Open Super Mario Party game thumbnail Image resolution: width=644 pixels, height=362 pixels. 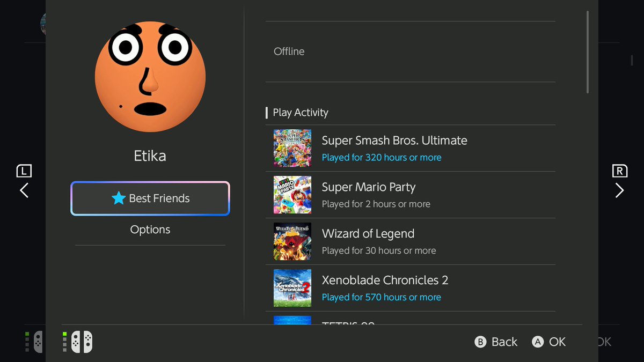click(292, 195)
